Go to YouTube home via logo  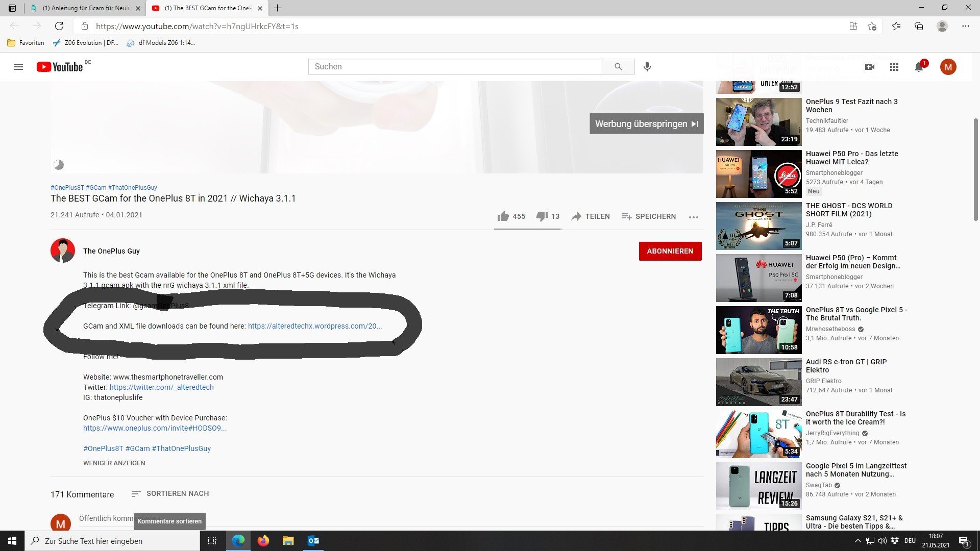point(60,67)
